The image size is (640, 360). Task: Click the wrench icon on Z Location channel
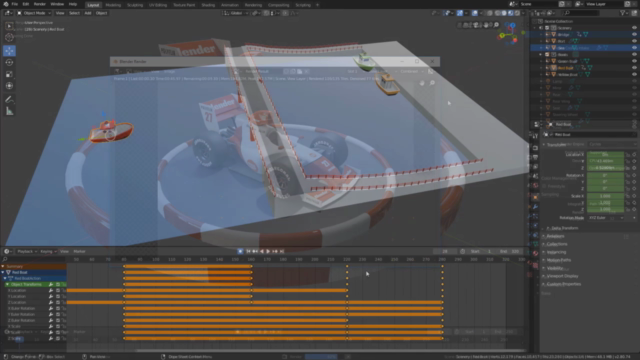(51, 302)
